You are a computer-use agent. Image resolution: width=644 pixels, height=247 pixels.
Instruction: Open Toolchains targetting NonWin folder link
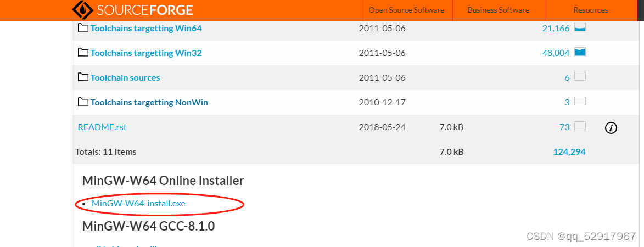149,103
